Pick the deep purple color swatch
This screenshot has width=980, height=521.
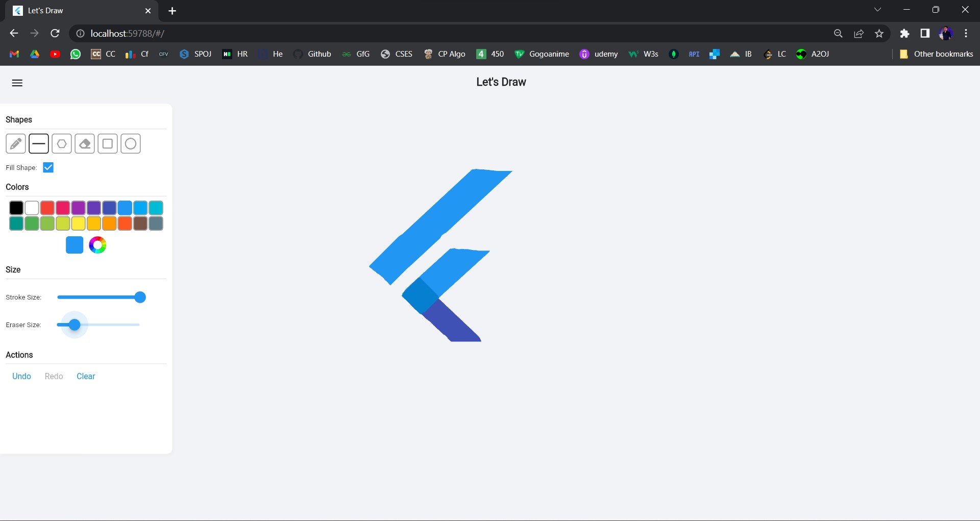coord(94,208)
